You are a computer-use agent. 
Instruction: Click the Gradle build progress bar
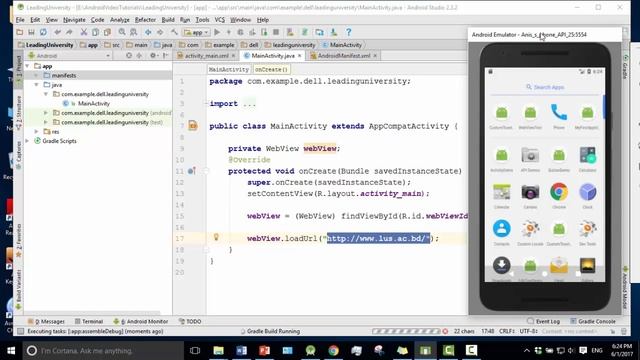(406, 331)
